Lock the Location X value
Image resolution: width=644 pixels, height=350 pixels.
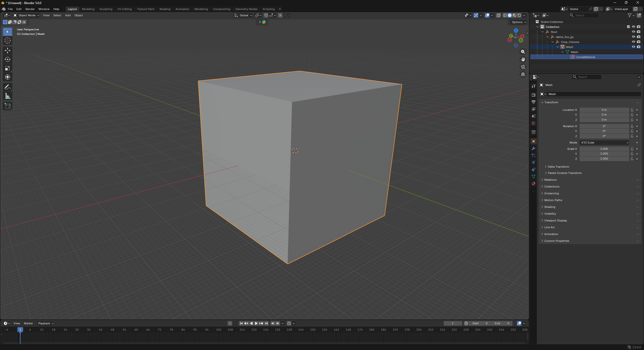click(632, 110)
